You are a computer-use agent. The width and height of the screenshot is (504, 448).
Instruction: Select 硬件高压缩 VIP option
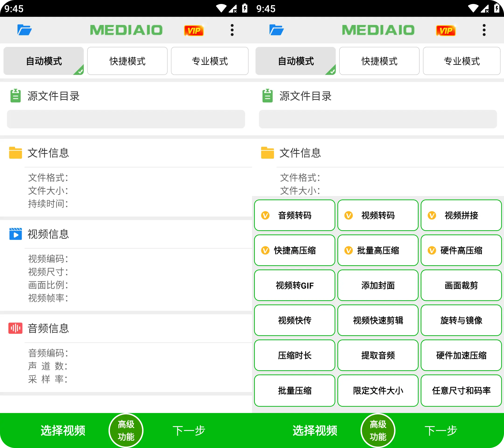pyautogui.click(x=461, y=250)
